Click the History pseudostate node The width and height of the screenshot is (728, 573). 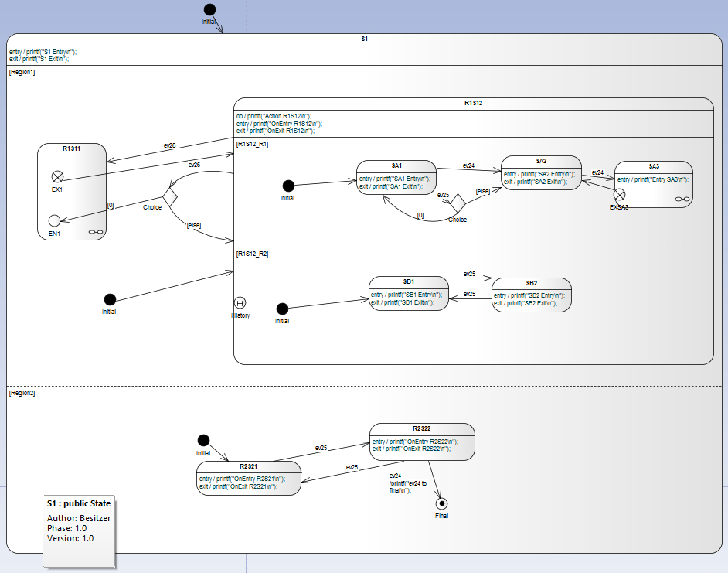[240, 302]
